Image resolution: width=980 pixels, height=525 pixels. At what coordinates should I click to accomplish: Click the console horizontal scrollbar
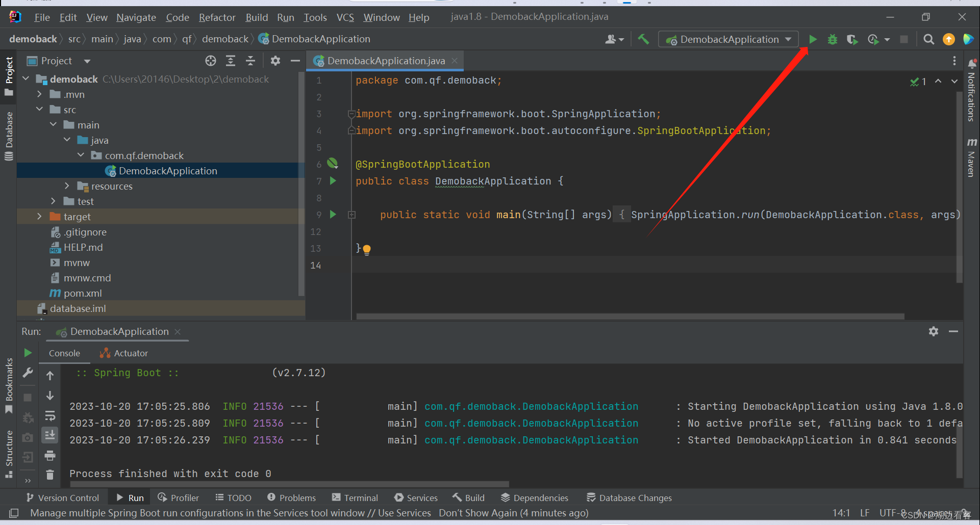(290, 484)
